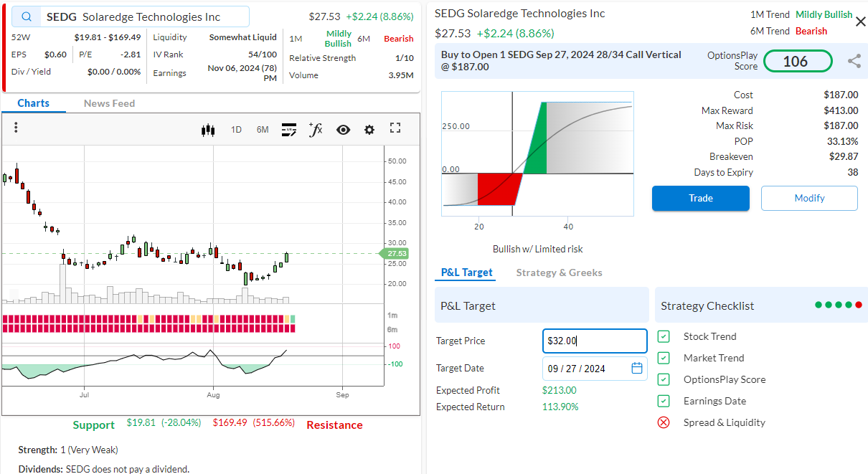Screen dimensions: 868x474
Task: Toggle the OptionsPlay Score checklist box
Action: point(664,379)
